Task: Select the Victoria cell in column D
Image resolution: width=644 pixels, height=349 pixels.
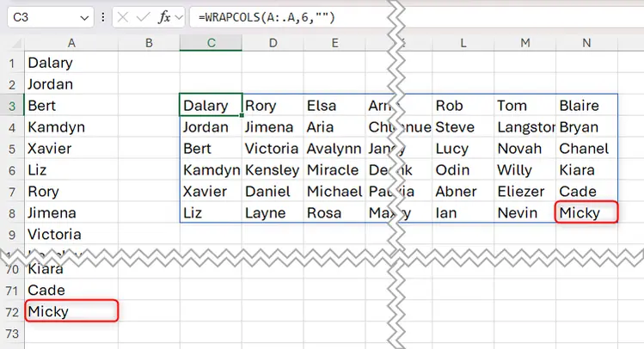Action: 273,149
